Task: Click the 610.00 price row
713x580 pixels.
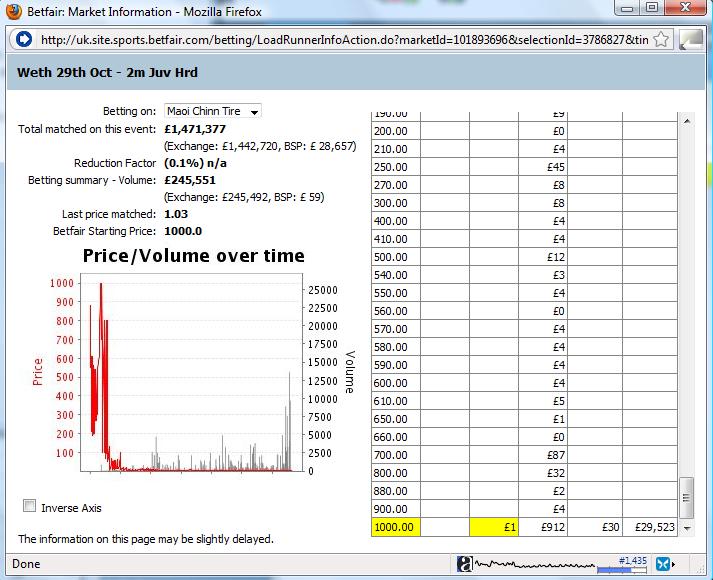Action: pyautogui.click(x=524, y=401)
